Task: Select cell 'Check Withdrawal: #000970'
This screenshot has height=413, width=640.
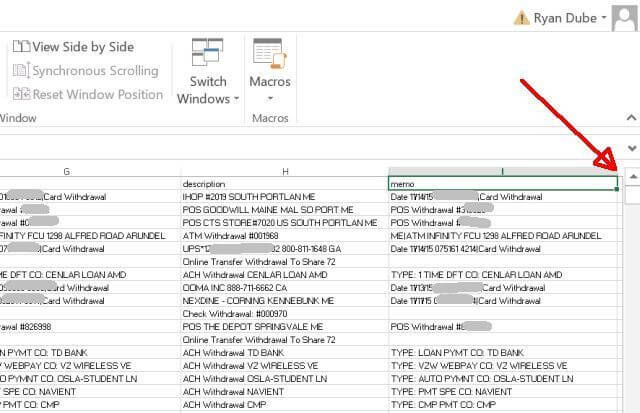Action: 284,314
